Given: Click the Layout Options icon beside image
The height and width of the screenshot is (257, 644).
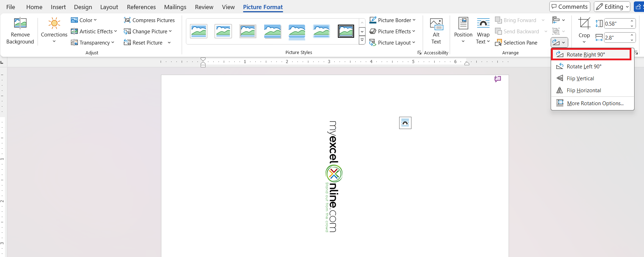Looking at the screenshot, I should 405,123.
